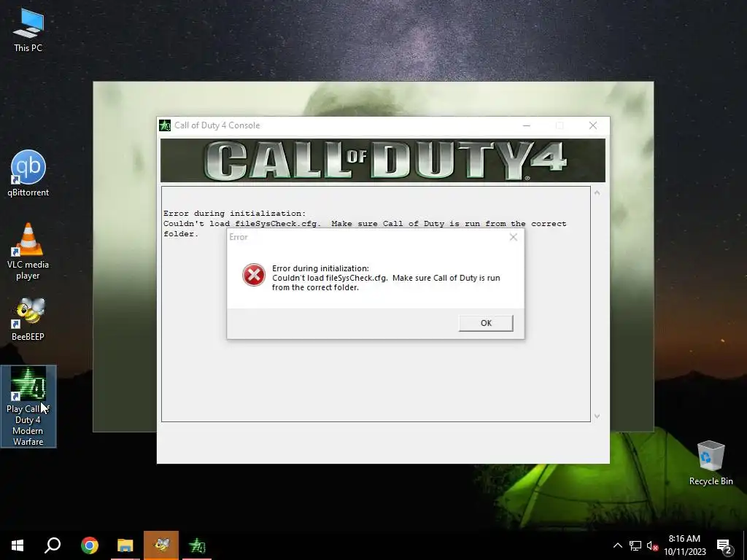Open Google Chrome from the taskbar

pos(90,545)
